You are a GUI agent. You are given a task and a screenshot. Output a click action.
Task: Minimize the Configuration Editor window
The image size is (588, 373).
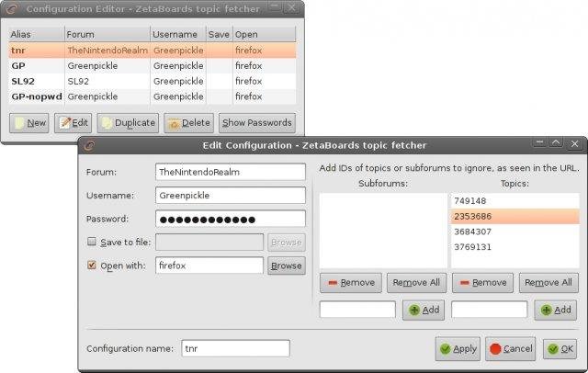point(275,6)
